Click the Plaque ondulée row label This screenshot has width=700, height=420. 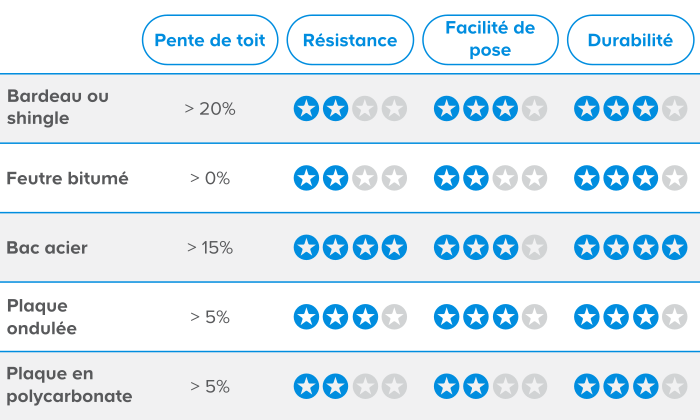(x=42, y=317)
